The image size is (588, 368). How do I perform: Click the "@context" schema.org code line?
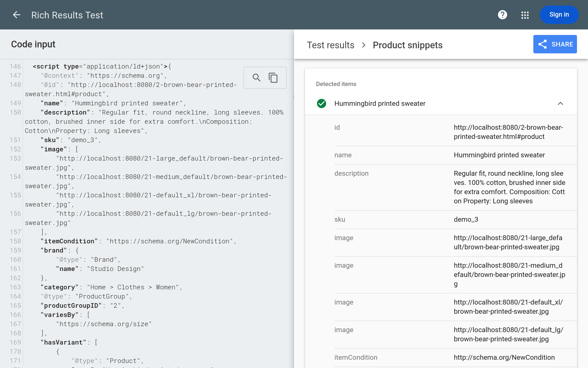click(x=104, y=76)
